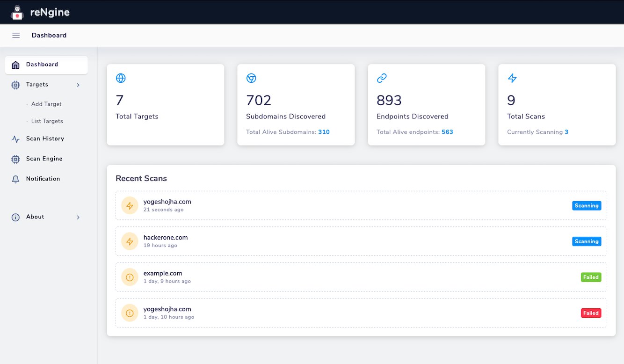
Task: Click the Notification bell icon
Action: click(x=15, y=179)
